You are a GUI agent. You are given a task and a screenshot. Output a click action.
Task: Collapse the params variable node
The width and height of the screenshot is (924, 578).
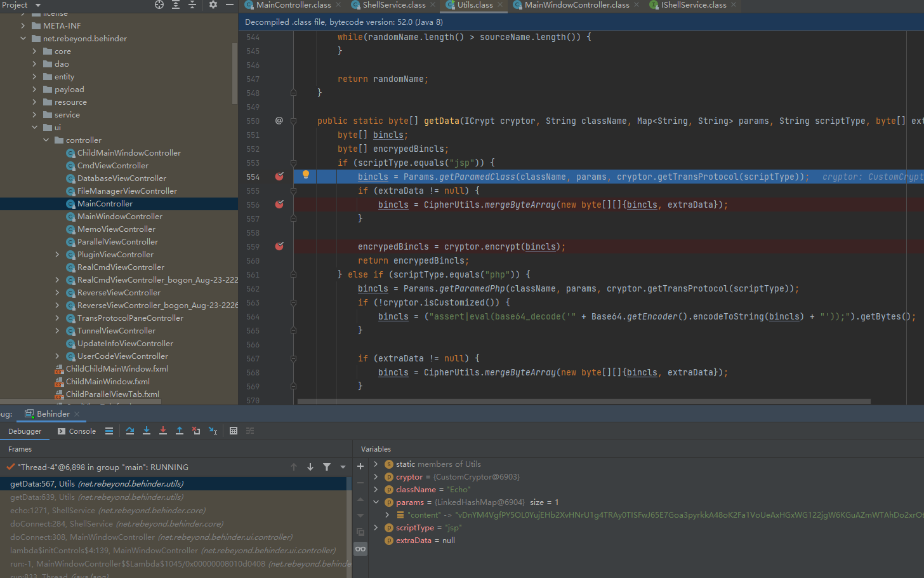pos(376,502)
